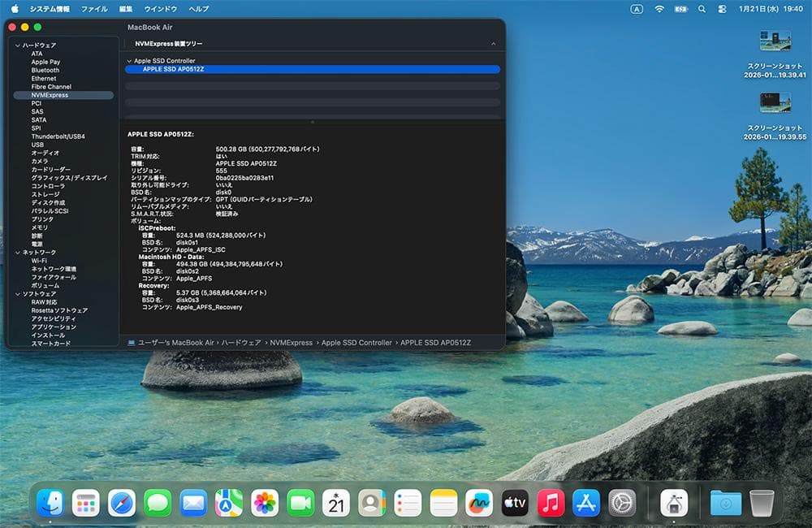Viewport: 812px width, 528px height.
Task: Open System Settings from the Dock
Action: tap(622, 504)
